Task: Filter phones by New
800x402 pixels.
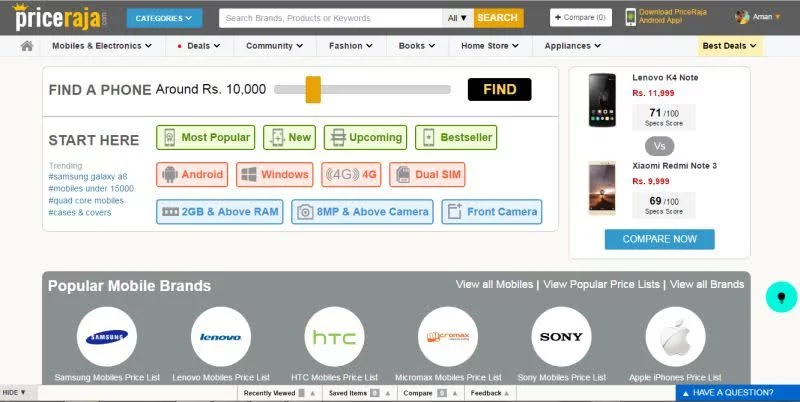Action: pyautogui.click(x=289, y=137)
